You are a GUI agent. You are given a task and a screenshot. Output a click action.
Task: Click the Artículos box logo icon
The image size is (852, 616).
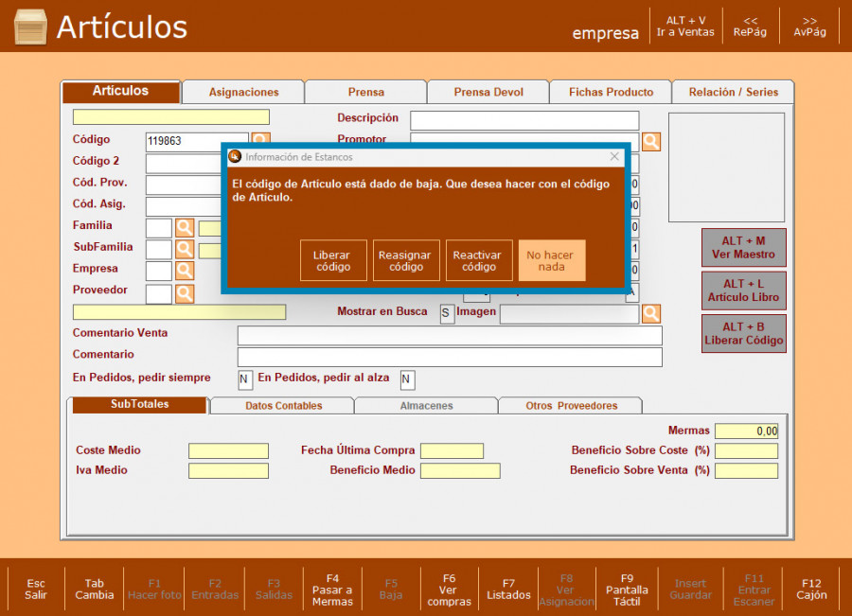(30, 26)
